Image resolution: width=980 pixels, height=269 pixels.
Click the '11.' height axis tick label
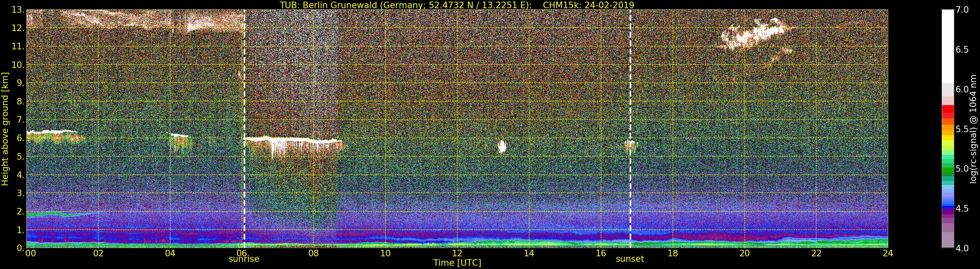point(18,46)
